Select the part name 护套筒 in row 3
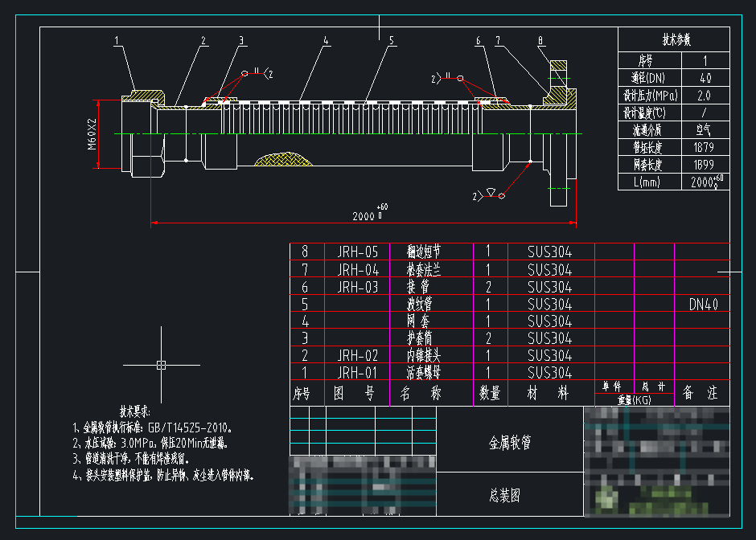 point(420,338)
